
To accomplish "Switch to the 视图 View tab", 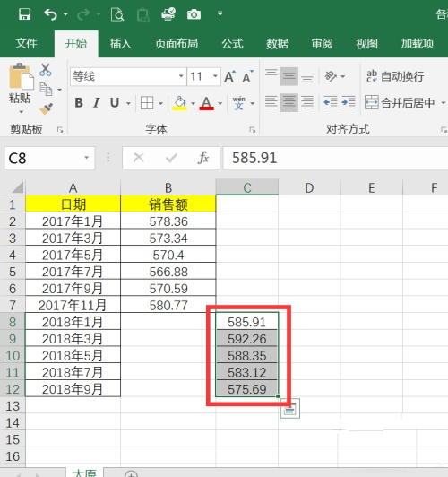I will tap(366, 44).
